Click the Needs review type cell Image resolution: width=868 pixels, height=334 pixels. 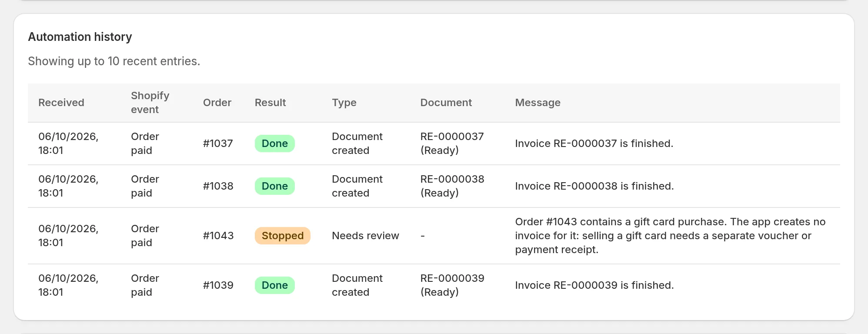[x=365, y=236]
